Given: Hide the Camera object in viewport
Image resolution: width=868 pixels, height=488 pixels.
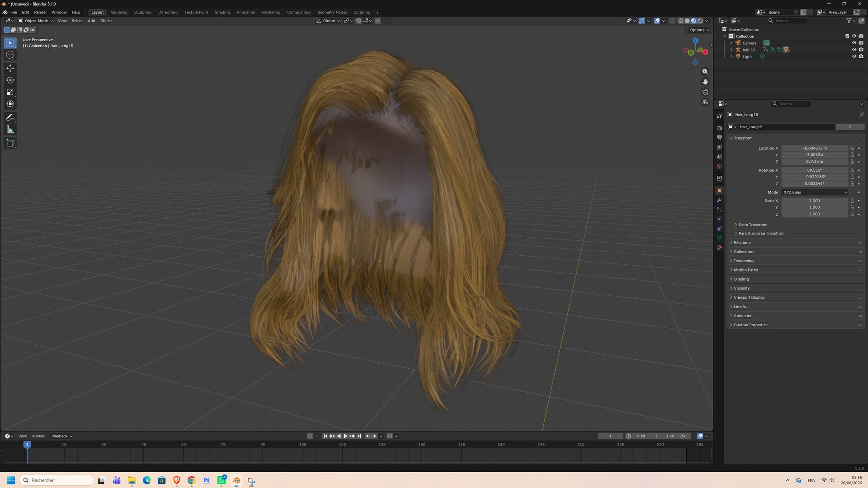Looking at the screenshot, I should [854, 43].
